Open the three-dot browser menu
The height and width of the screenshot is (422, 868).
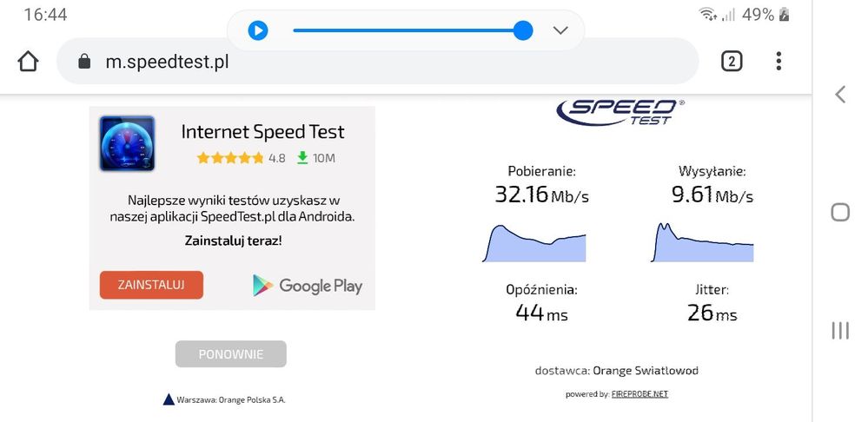(779, 61)
